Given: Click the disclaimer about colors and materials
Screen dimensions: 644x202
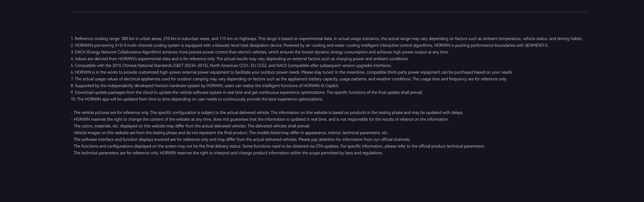Looking at the screenshot, I should coord(192,126).
